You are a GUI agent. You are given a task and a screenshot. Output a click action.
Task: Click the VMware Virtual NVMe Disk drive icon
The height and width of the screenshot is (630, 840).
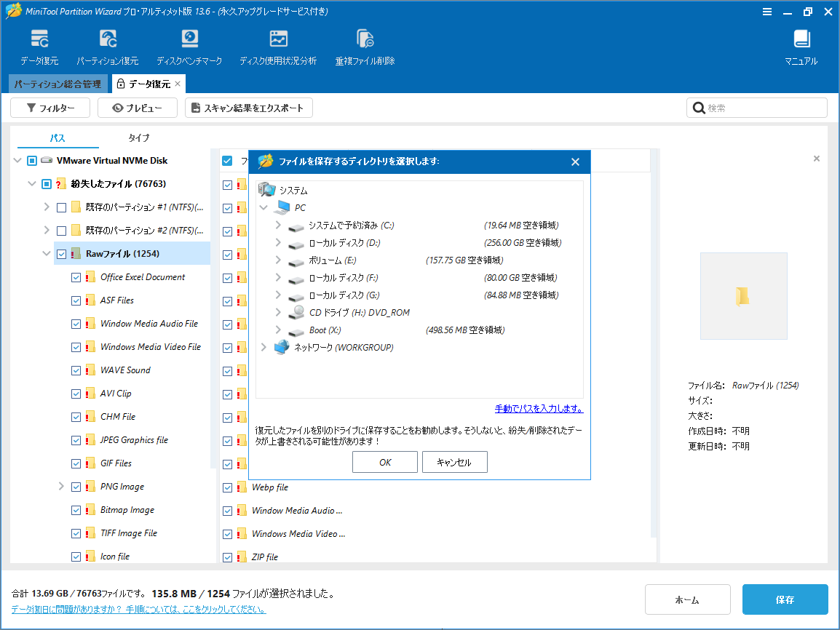[x=47, y=160]
